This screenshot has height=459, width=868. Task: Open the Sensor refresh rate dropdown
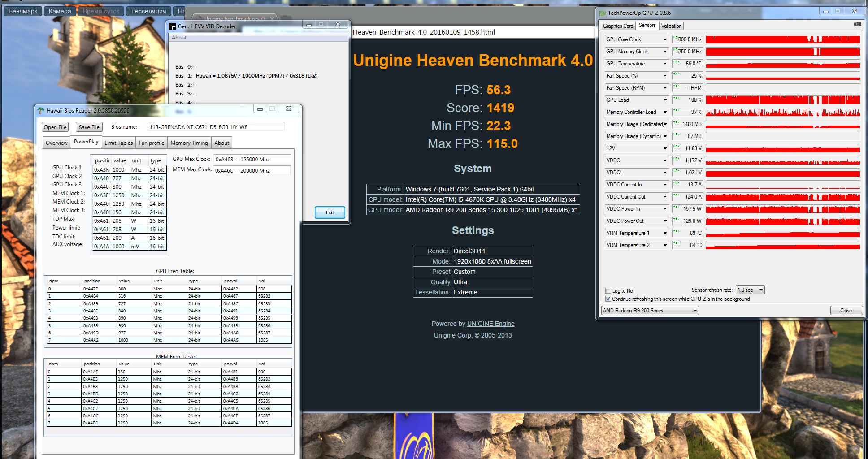pyautogui.click(x=751, y=290)
